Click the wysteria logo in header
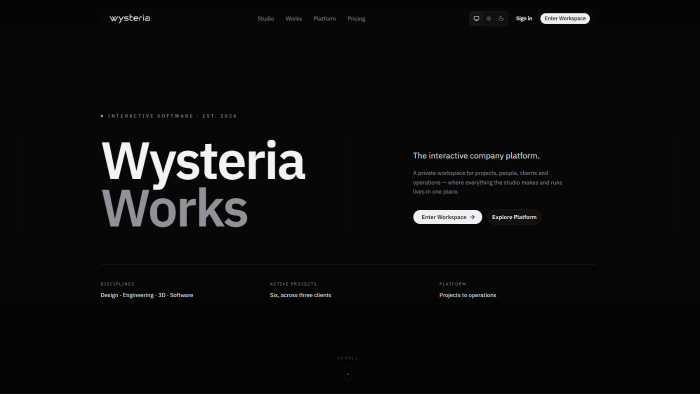The height and width of the screenshot is (394, 700). [130, 18]
